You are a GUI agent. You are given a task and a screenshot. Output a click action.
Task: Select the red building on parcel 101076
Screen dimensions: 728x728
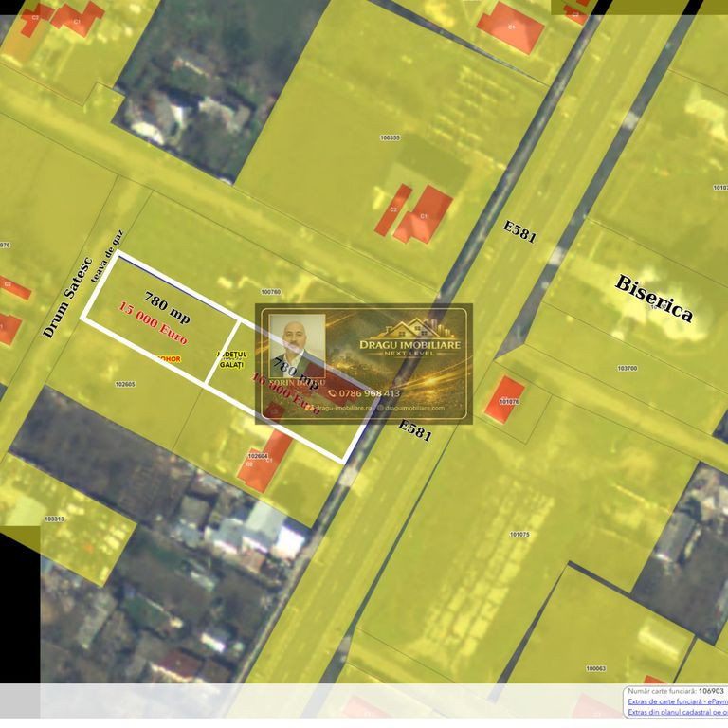(504, 397)
